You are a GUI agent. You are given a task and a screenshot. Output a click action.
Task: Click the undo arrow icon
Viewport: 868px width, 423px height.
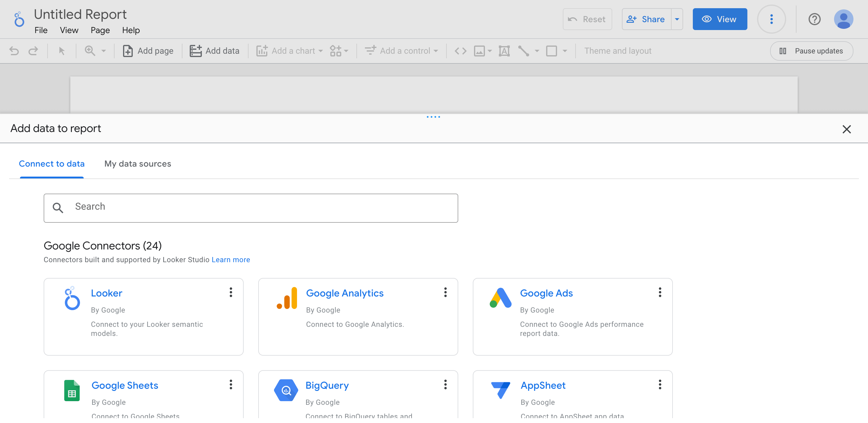[x=14, y=51]
